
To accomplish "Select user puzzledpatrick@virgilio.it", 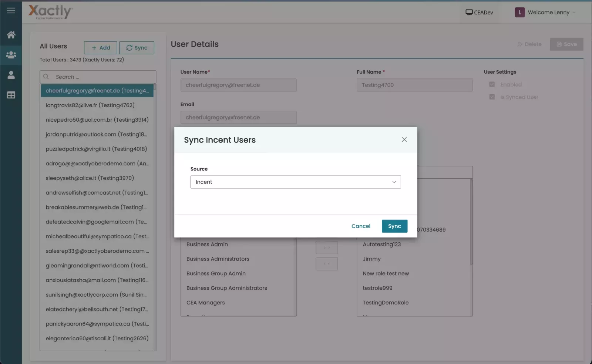I will click(x=97, y=149).
